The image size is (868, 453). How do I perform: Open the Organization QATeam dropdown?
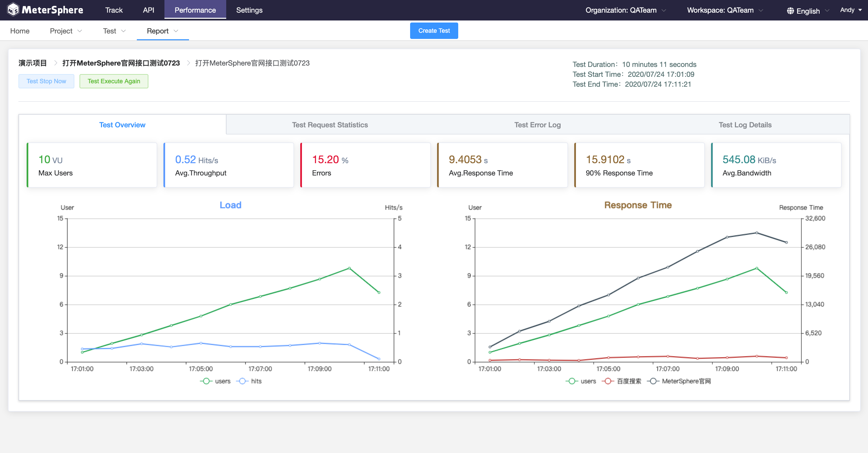pyautogui.click(x=625, y=10)
